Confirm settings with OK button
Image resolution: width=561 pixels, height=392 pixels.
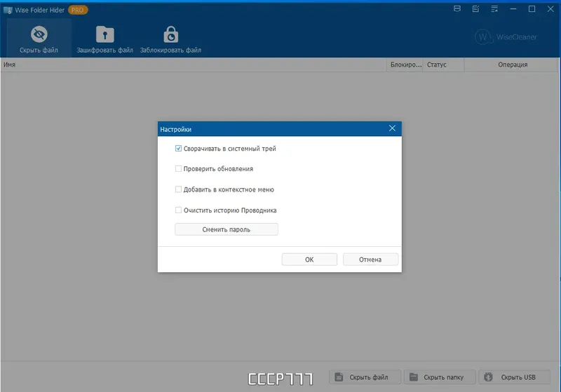[309, 259]
